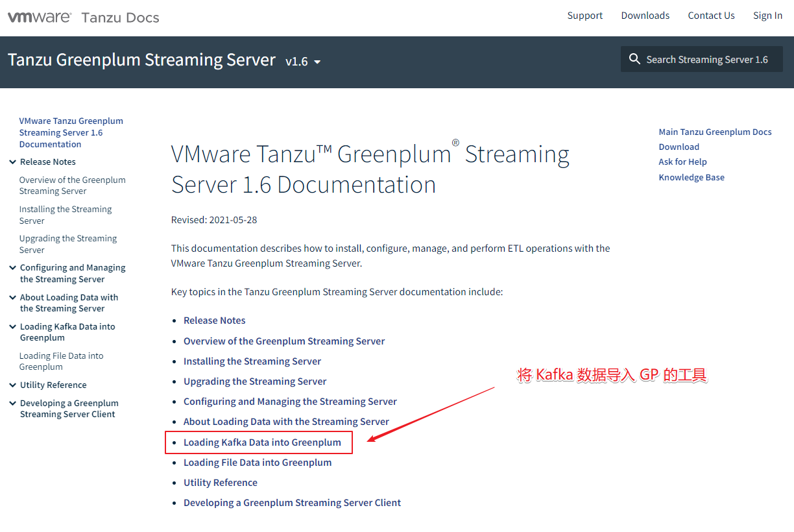Image resolution: width=794 pixels, height=532 pixels.
Task: Open Developing a Greenplum Streaming Server Client list link
Action: (292, 503)
